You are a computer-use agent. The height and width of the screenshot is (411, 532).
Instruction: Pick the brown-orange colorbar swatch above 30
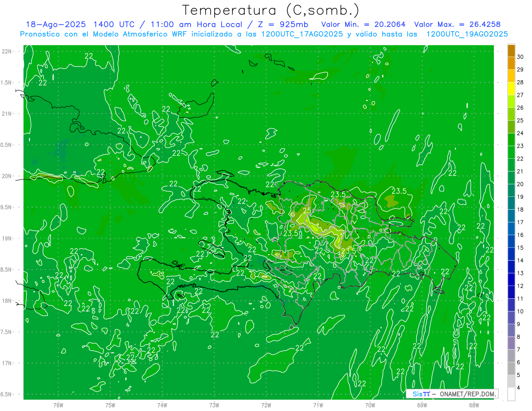[511, 51]
